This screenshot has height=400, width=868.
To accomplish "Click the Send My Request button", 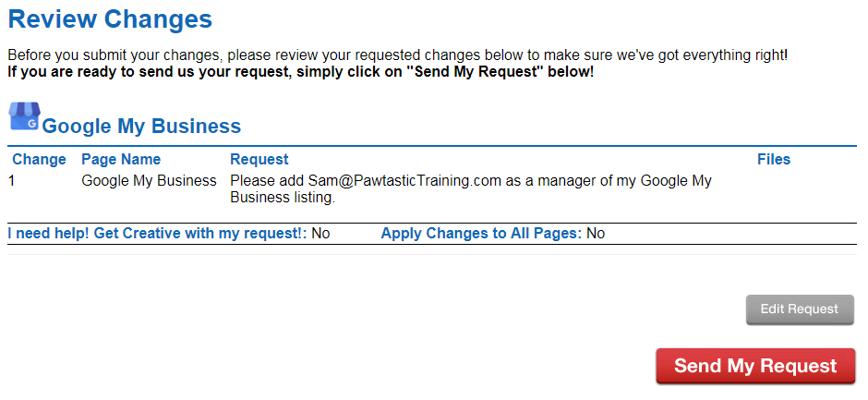I will 755,366.
